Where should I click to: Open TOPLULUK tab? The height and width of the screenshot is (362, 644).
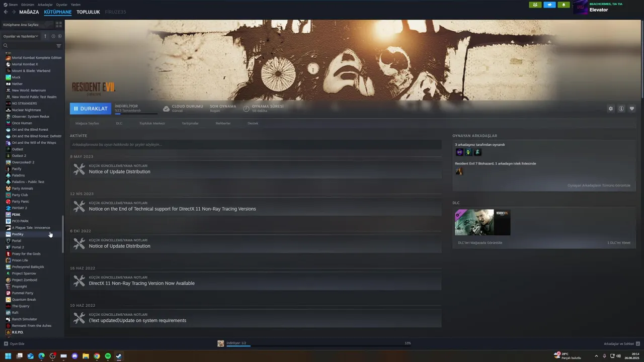tap(88, 12)
